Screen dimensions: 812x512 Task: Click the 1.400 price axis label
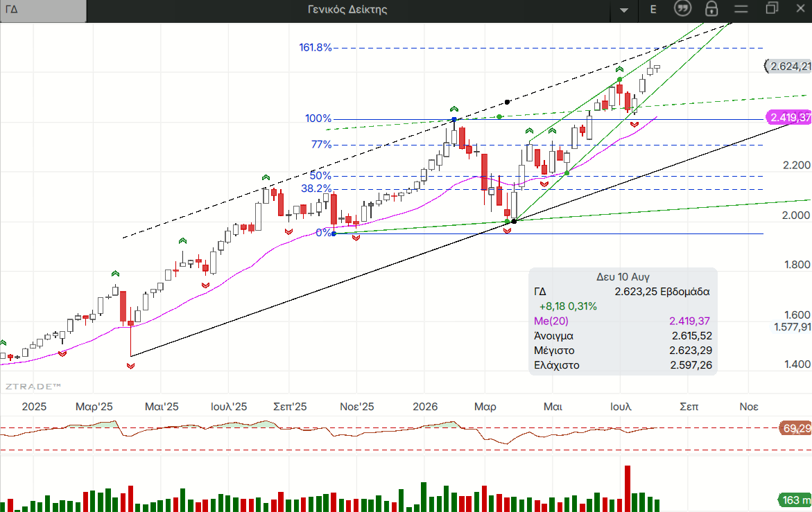[797, 364]
